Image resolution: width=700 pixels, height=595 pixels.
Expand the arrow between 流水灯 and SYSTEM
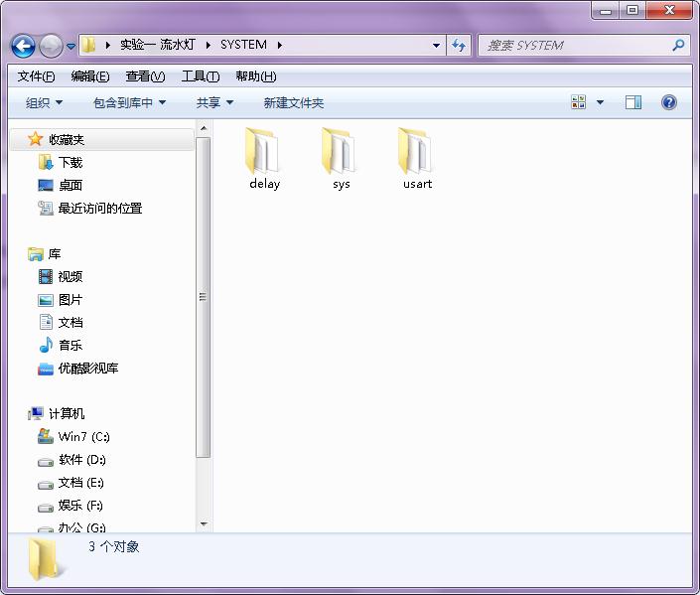(x=209, y=45)
